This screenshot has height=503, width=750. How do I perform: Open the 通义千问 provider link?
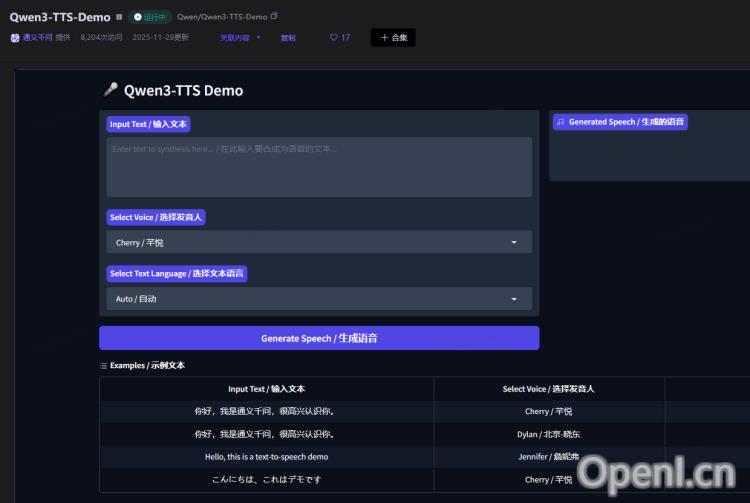[37, 37]
